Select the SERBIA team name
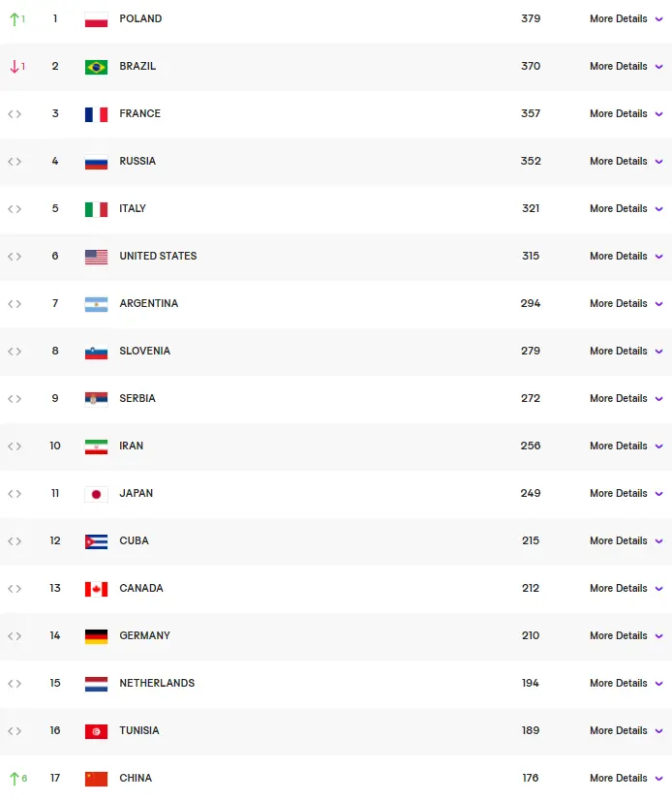Viewport: 672px width, 800px height. (137, 398)
